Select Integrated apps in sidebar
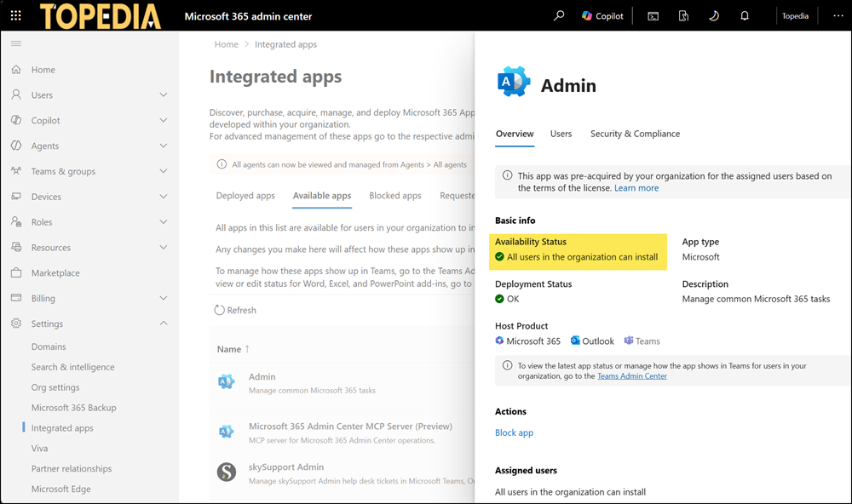Screen dimensions: 852x504 (x=62, y=428)
